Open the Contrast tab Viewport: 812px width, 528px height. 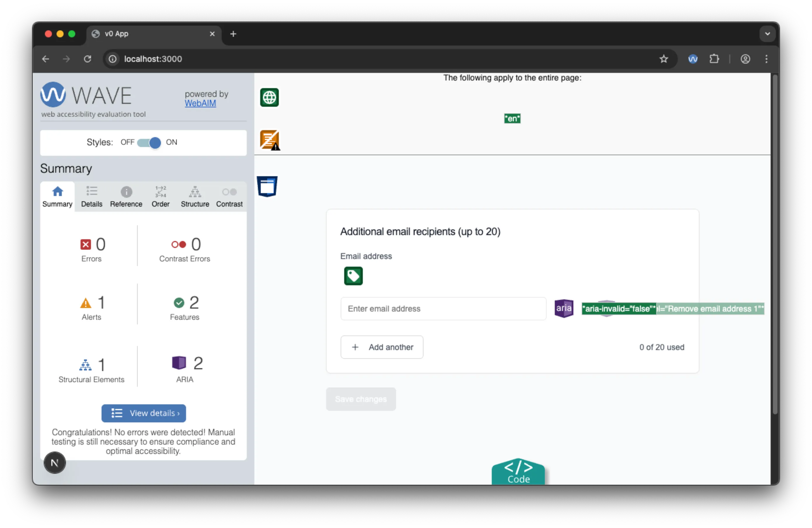(229, 197)
